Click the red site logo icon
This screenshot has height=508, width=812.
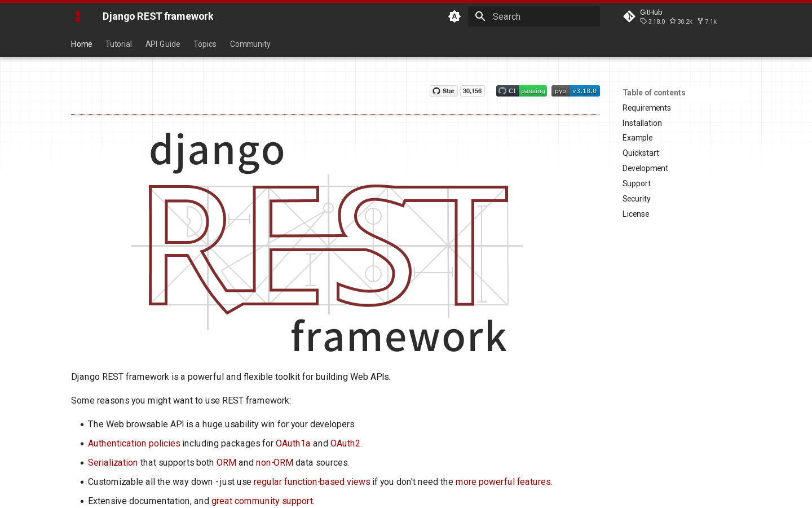point(78,16)
